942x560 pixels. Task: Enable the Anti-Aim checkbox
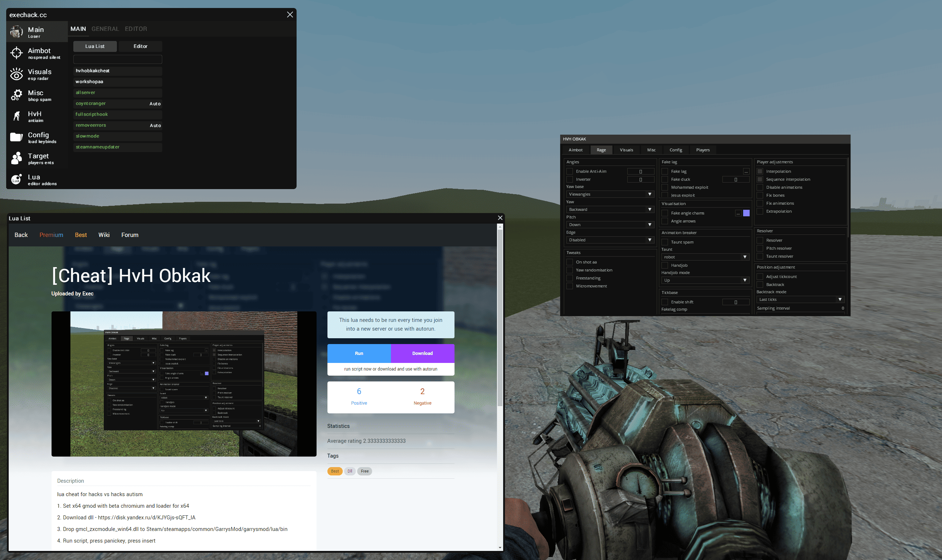point(570,171)
